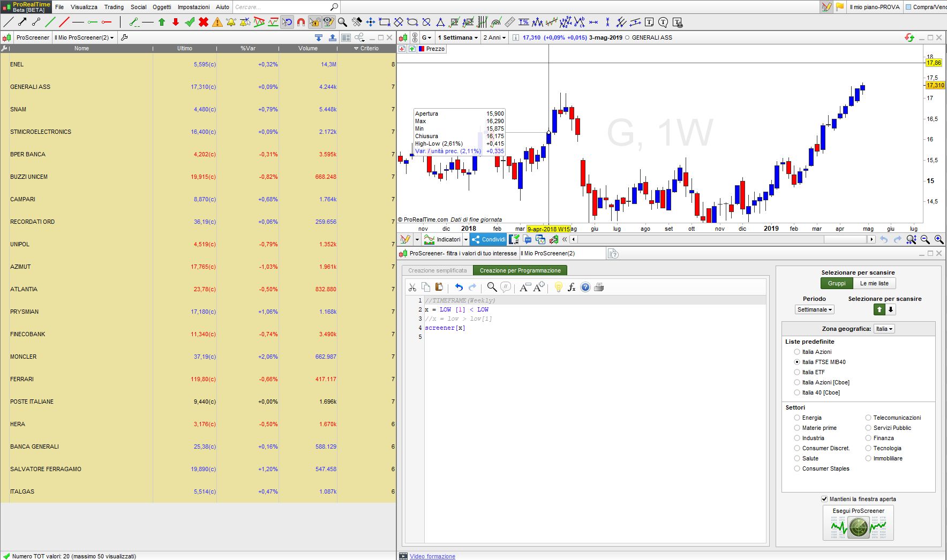Select the yellow warning triangle tool
Screen dimensions: 947x560
217,22
